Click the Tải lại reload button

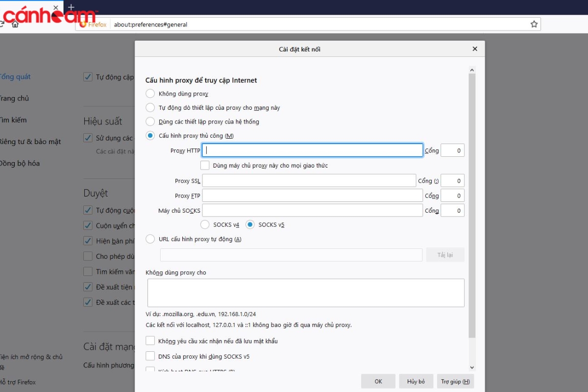(x=445, y=255)
